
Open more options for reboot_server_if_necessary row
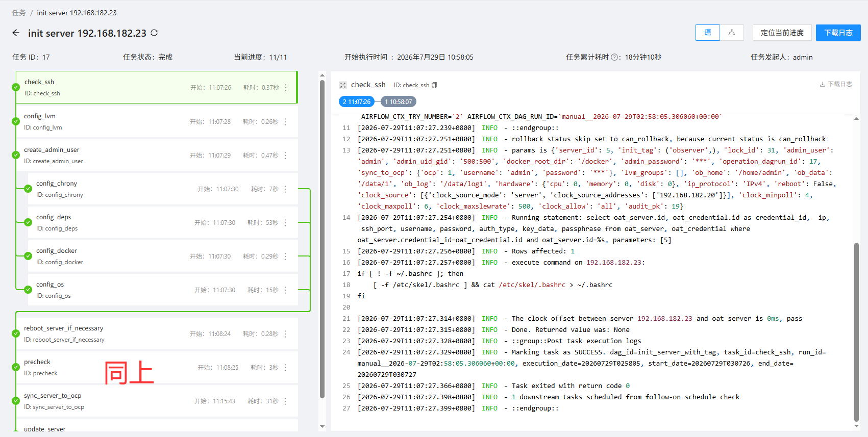pyautogui.click(x=285, y=334)
